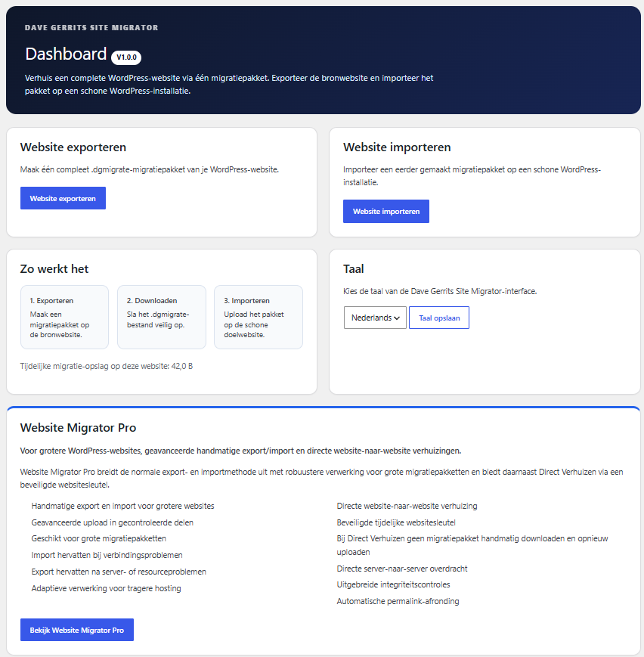Click 'Adaptieve verwerking voor tragere hosting'

[x=106, y=588]
